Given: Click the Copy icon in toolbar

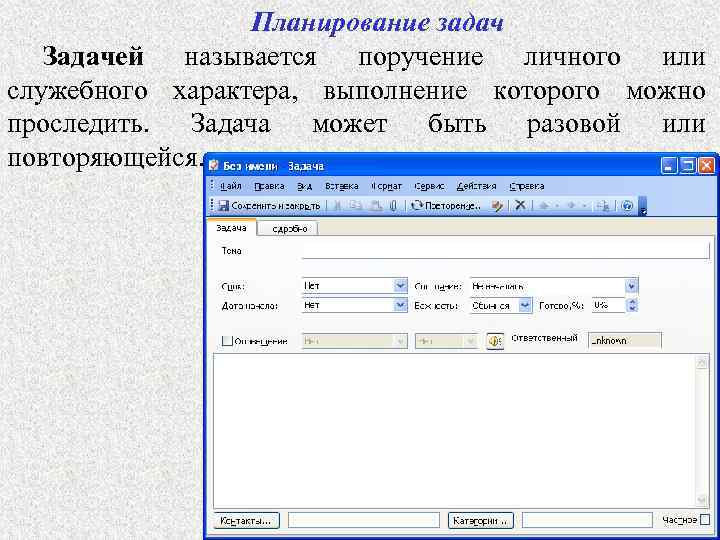Looking at the screenshot, I should click(356, 206).
